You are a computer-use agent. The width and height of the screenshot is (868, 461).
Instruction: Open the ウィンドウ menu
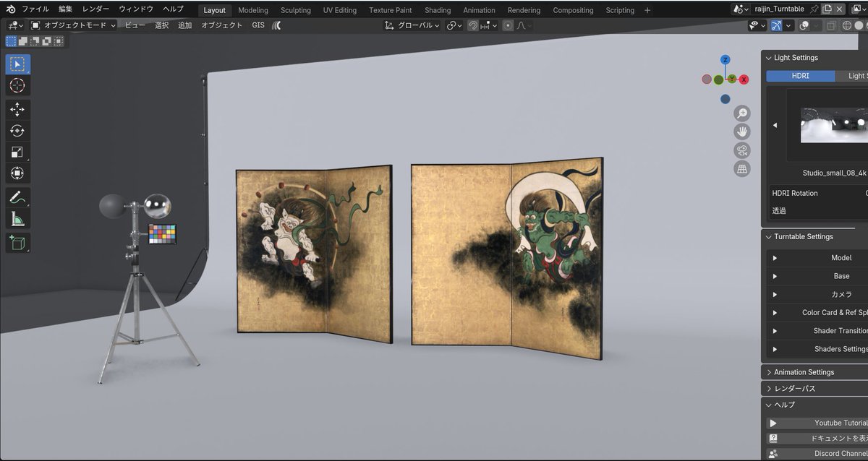click(136, 9)
